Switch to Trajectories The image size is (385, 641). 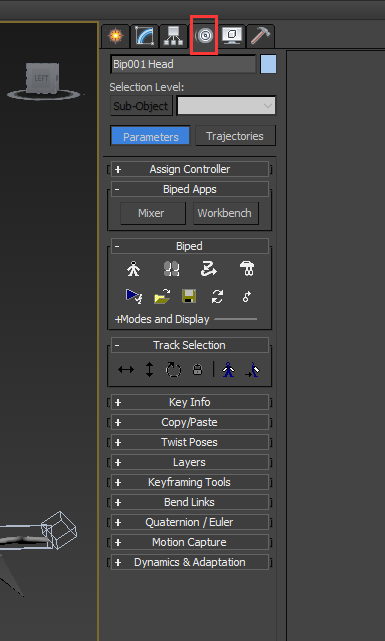point(235,136)
